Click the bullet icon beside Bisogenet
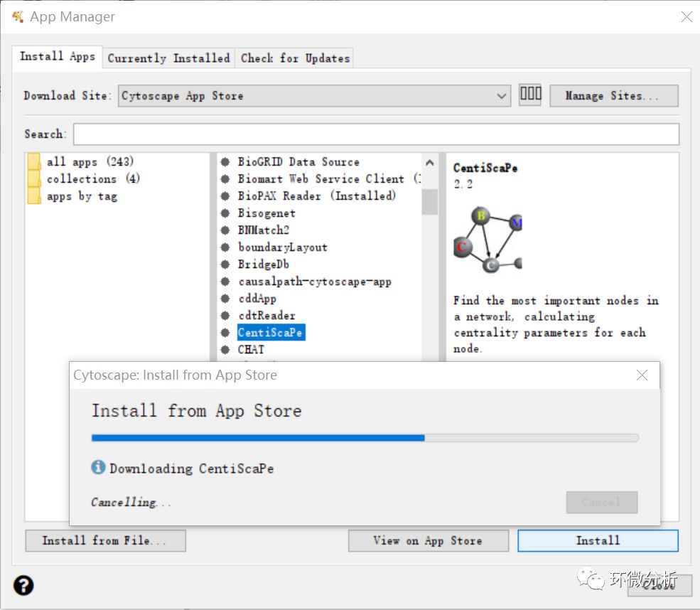 pyautogui.click(x=225, y=213)
